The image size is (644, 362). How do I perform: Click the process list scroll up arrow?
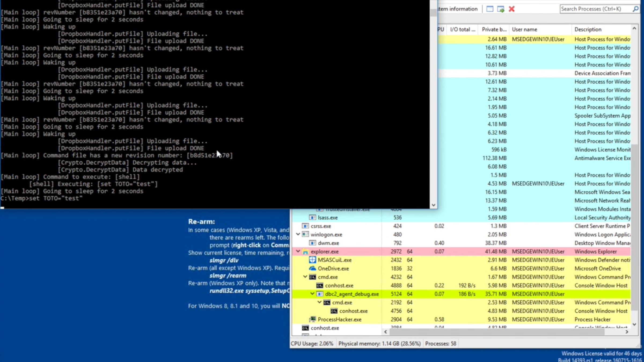(634, 28)
